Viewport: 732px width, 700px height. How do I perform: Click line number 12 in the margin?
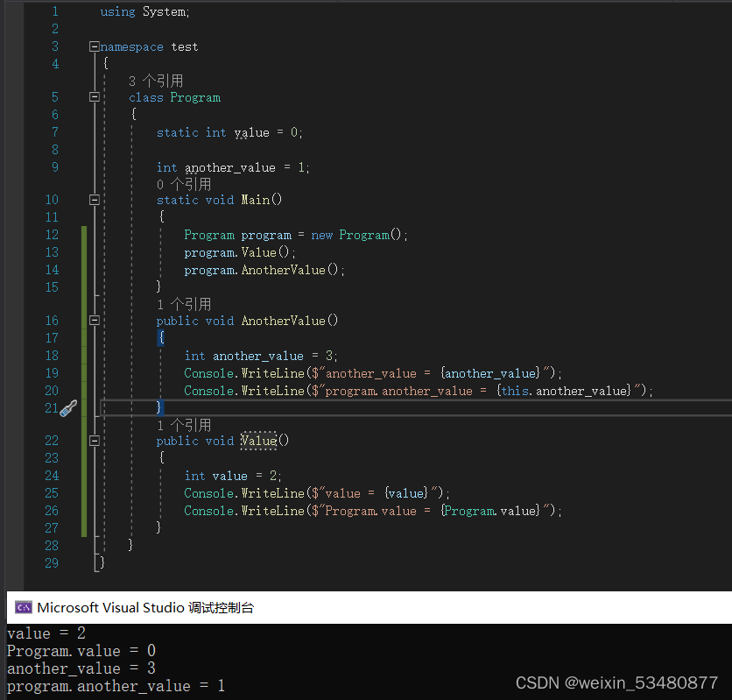click(52, 235)
